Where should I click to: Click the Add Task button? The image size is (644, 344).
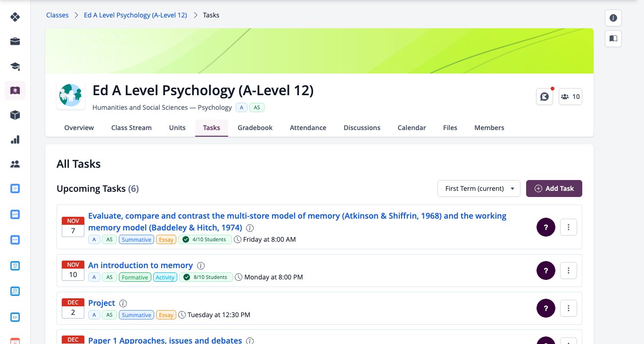coord(554,188)
